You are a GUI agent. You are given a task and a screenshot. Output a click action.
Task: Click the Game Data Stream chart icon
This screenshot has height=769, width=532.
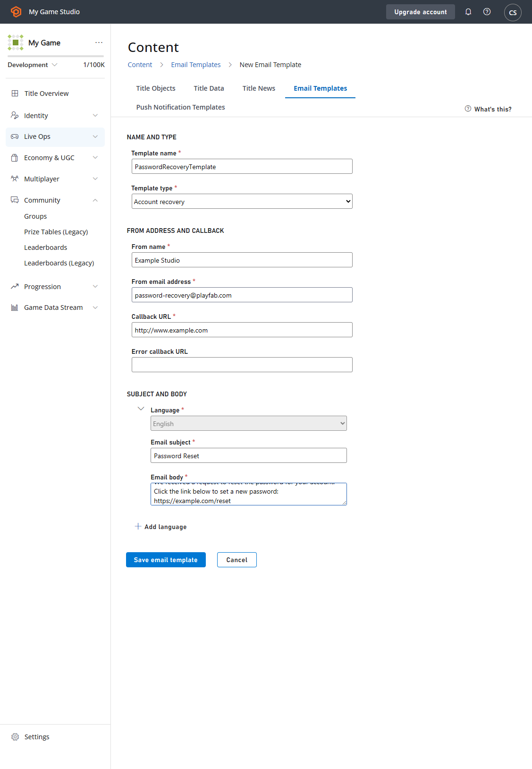15,308
